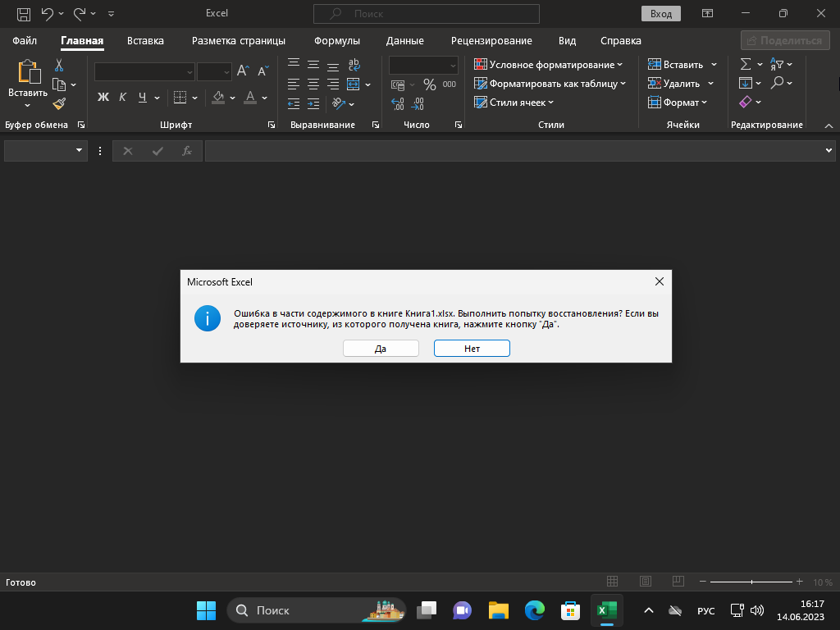
Task: Increase font size with large A icon
Action: tap(243, 71)
